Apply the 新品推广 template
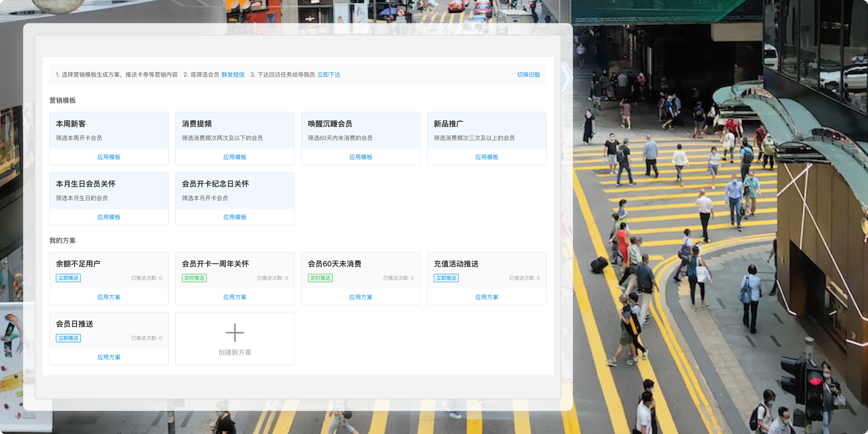Viewport: 868px width, 434px height. 487,157
